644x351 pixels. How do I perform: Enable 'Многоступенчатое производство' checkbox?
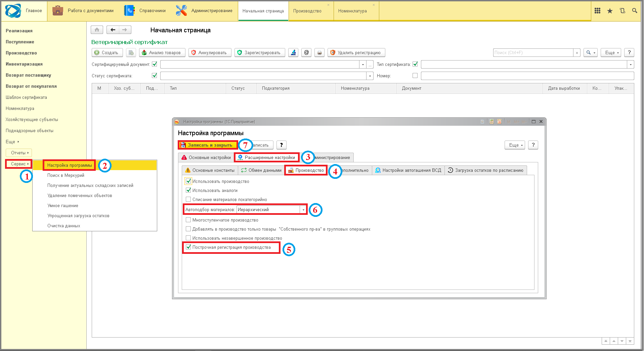click(x=188, y=220)
